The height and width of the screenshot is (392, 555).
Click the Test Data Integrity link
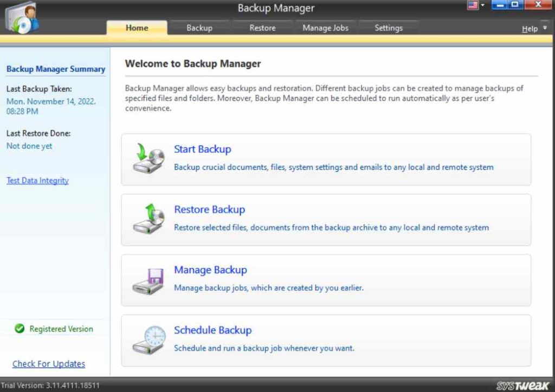(x=37, y=180)
